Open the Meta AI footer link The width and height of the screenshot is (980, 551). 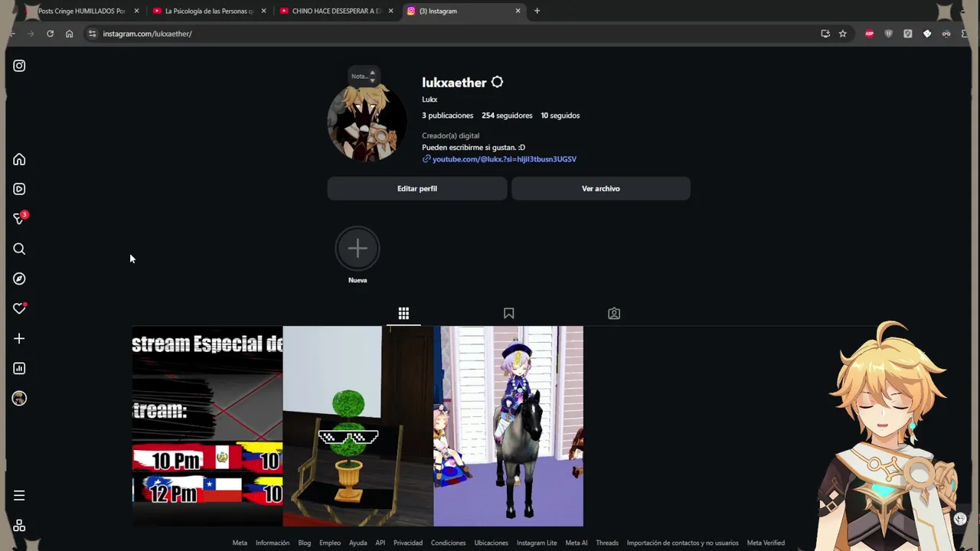click(x=577, y=543)
